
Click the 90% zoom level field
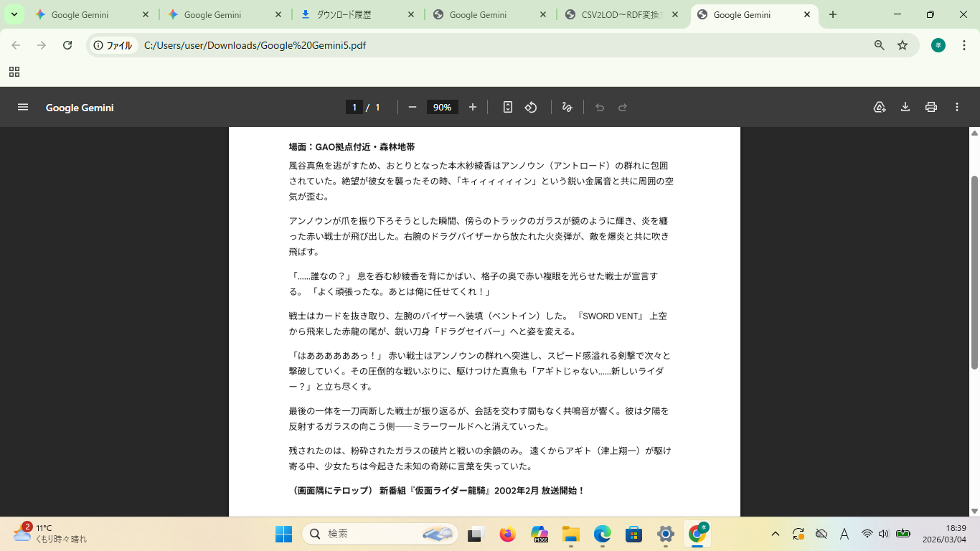pyautogui.click(x=442, y=107)
